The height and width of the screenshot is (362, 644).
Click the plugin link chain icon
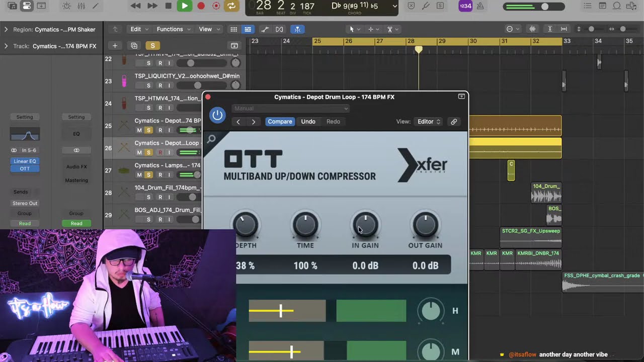click(454, 122)
